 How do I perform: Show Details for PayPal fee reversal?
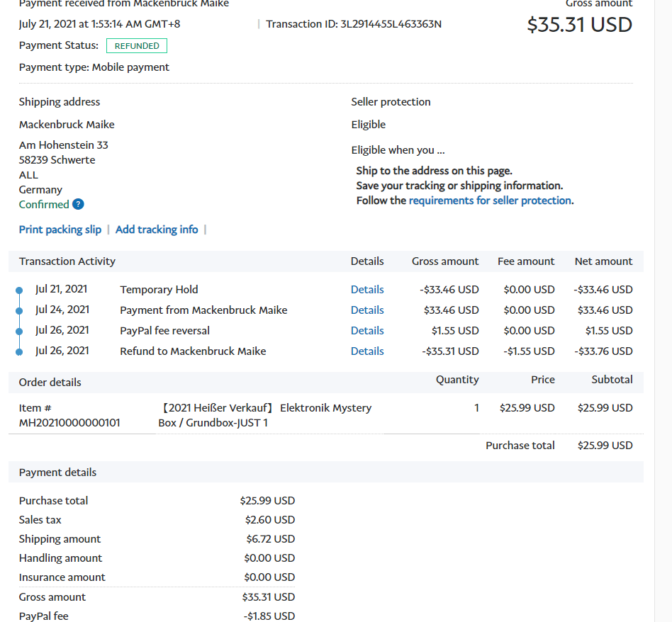coord(367,331)
